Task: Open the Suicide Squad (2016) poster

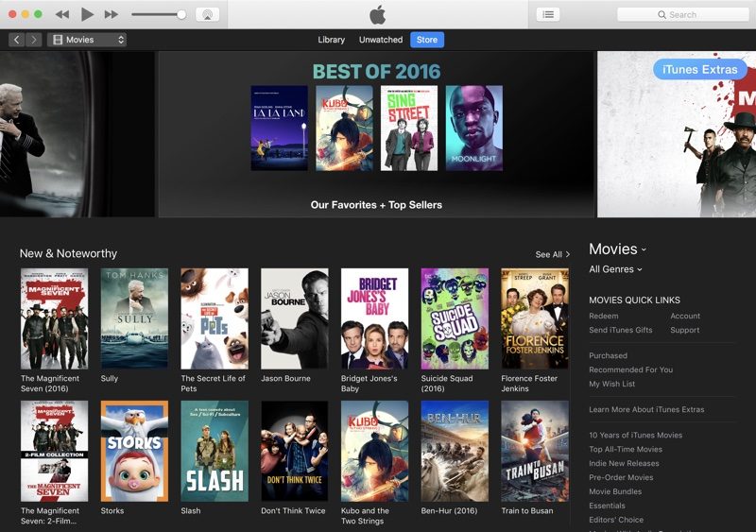Action: [455, 318]
